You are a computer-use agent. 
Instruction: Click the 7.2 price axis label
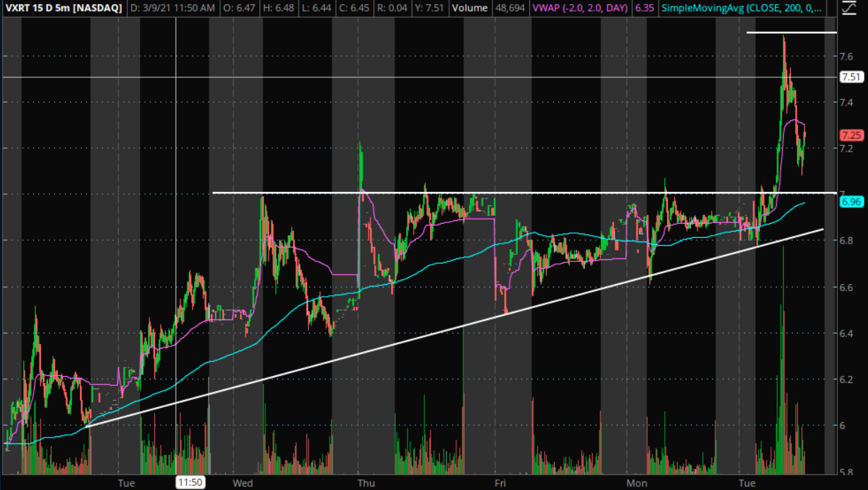pos(845,149)
